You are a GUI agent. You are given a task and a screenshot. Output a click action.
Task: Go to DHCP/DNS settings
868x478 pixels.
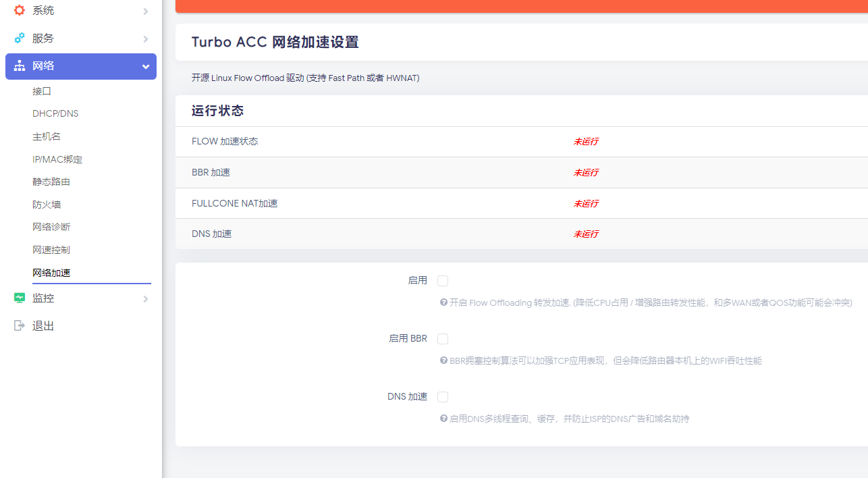pos(55,113)
